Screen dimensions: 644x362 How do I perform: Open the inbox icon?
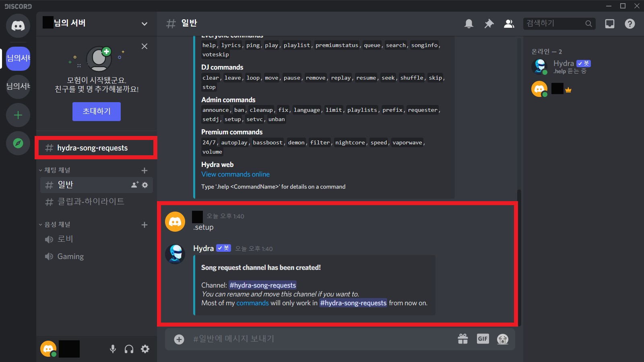pos(610,24)
